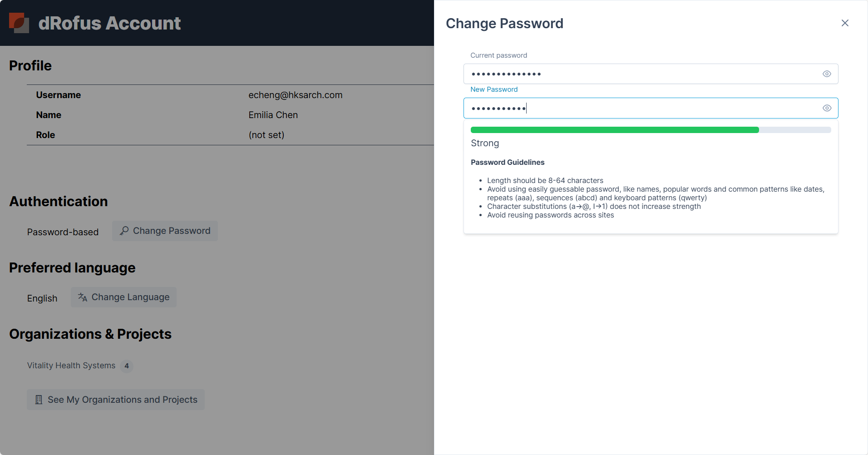
Task: Close the Change Password panel
Action: tap(844, 23)
